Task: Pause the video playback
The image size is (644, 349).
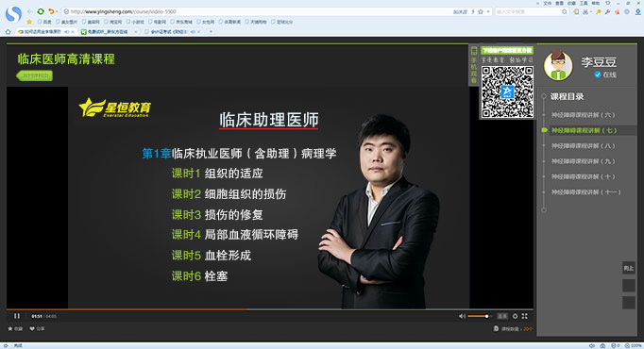Action: 17,316
